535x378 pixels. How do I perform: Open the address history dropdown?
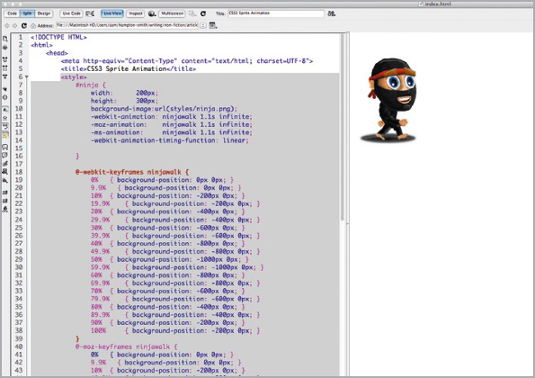tap(203, 26)
